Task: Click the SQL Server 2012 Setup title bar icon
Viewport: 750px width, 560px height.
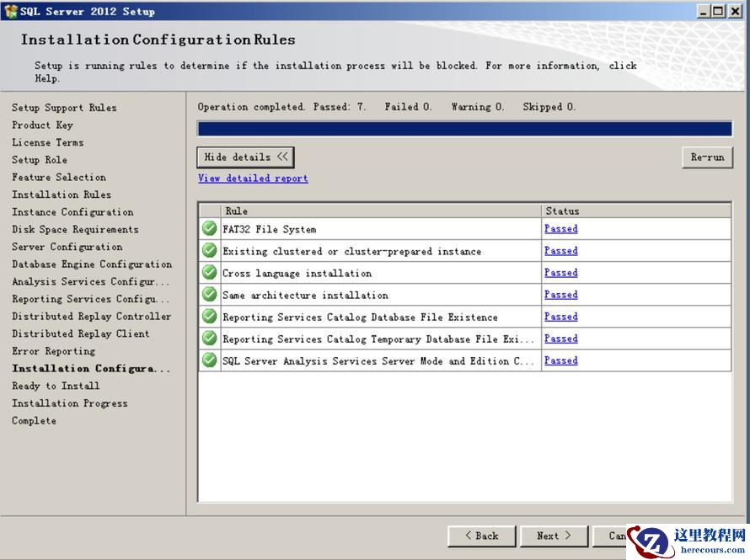Action: (11, 11)
